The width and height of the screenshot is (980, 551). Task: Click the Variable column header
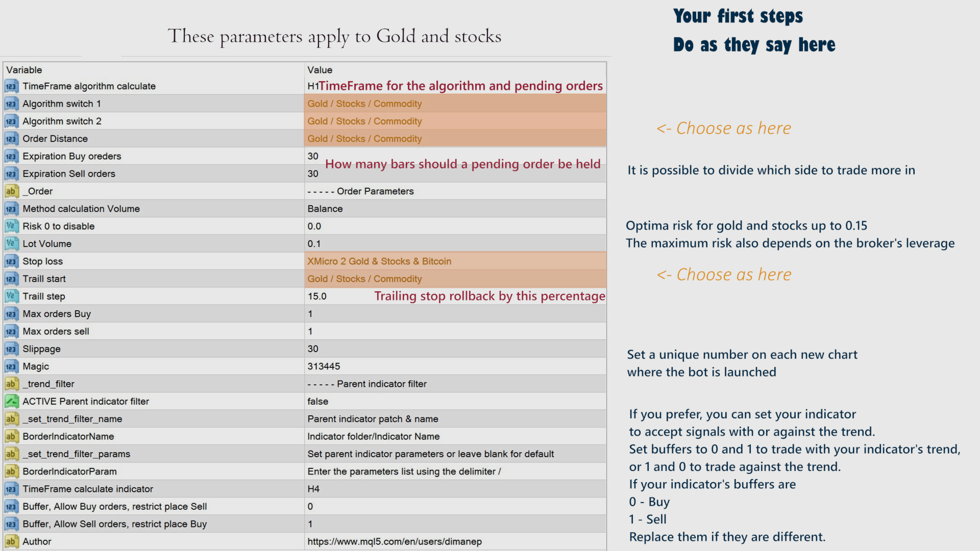(x=24, y=70)
